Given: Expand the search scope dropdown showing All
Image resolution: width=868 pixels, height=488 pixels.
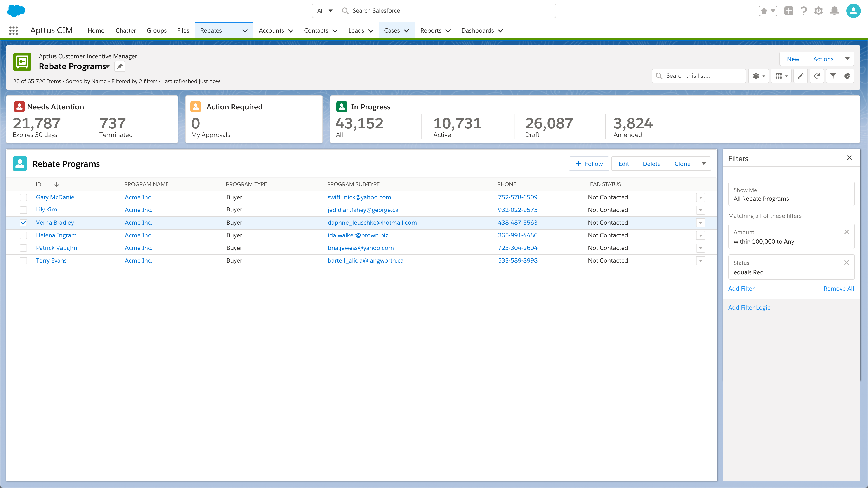Looking at the screenshot, I should click(x=324, y=10).
